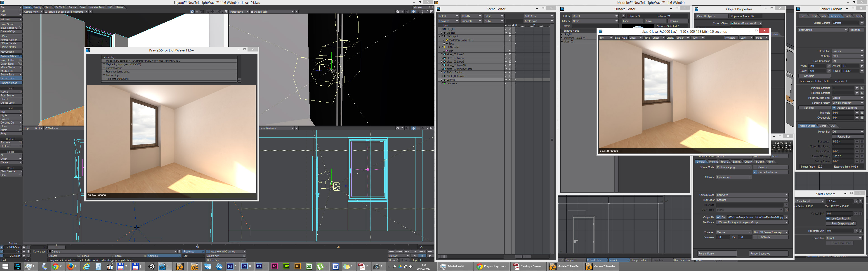Jump to the last frame with the skip-end button
The height and width of the screenshot is (271, 868).
pos(430,252)
